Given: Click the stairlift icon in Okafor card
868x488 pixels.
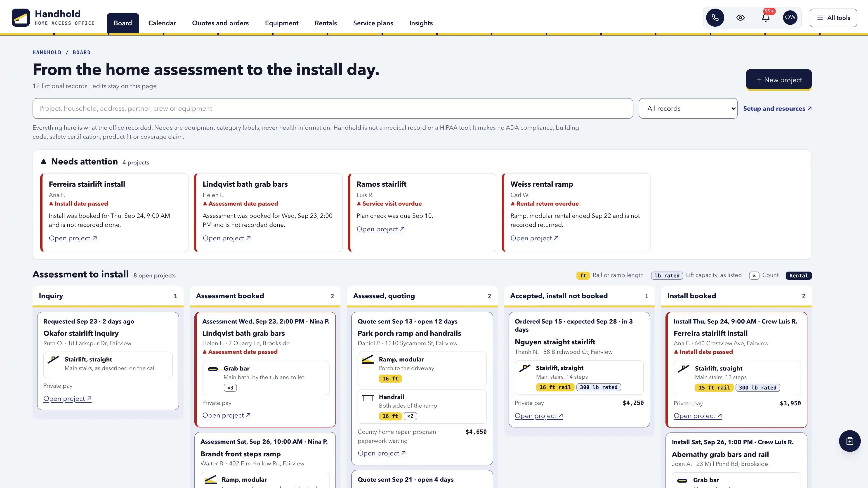Looking at the screenshot, I should 53,359.
